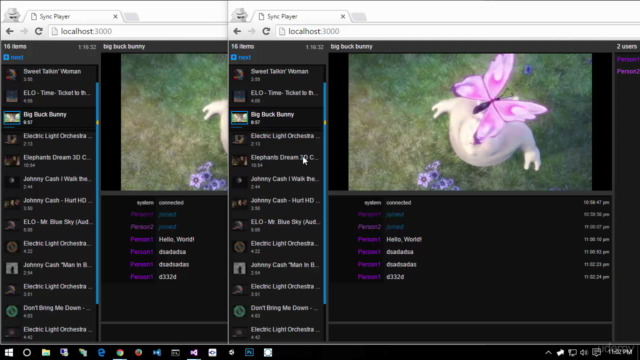Play Sweet Talkin' Woman in right playlist
640x360 pixels.
[276, 75]
